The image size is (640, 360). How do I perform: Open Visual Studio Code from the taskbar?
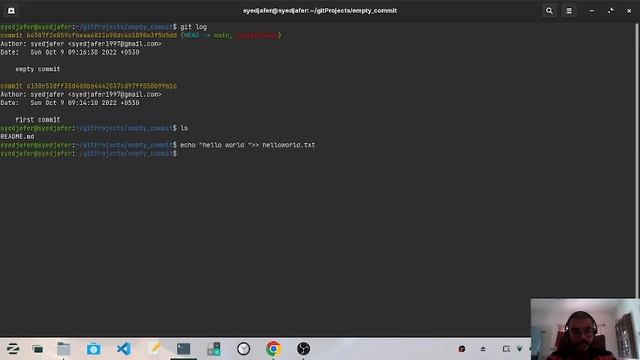[124, 349]
